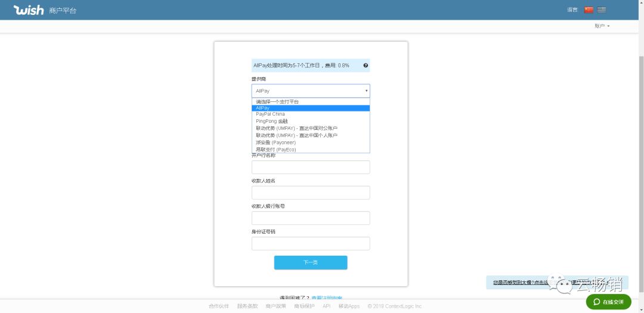Screen dimensions: 644x313
Task: Choose PayPal China option
Action: click(311, 114)
